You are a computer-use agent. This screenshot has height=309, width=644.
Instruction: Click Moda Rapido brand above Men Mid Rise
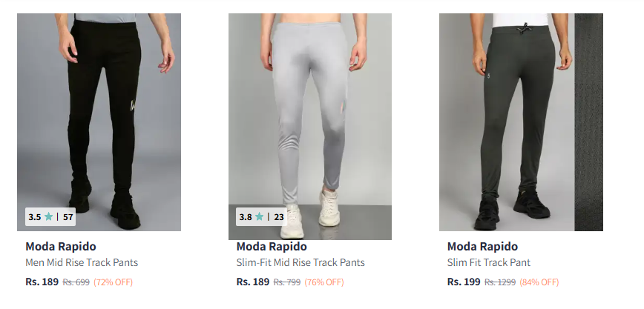click(61, 247)
